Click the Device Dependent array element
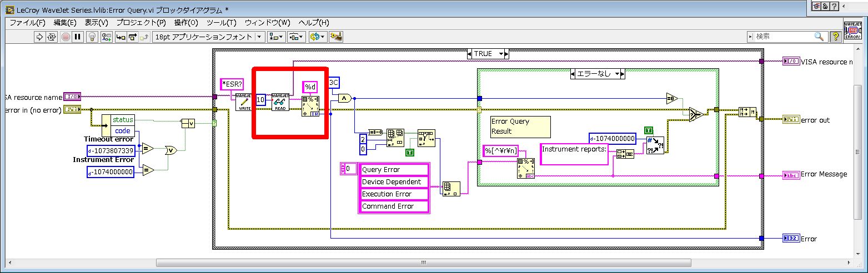The height and width of the screenshot is (273, 868). pyautogui.click(x=395, y=182)
